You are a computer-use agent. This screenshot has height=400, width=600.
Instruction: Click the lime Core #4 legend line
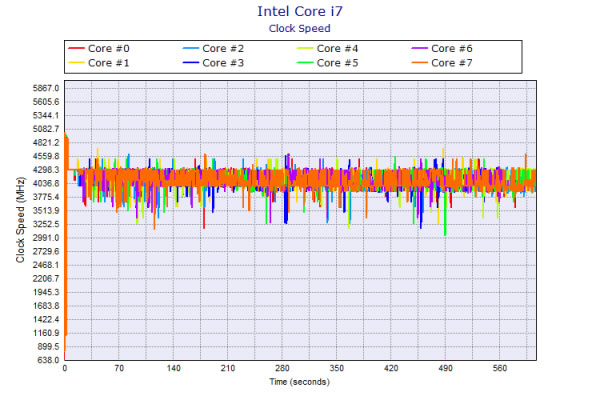(305, 48)
